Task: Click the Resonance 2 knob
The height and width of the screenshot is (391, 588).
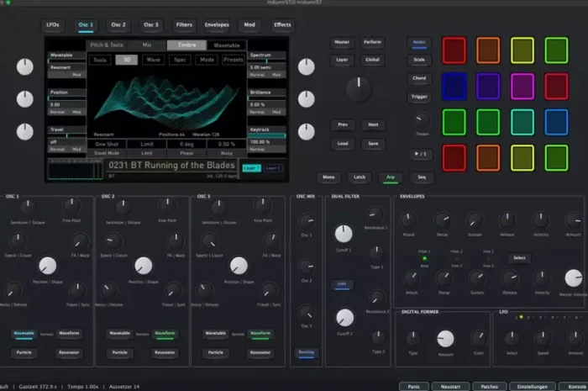Action: tap(377, 299)
